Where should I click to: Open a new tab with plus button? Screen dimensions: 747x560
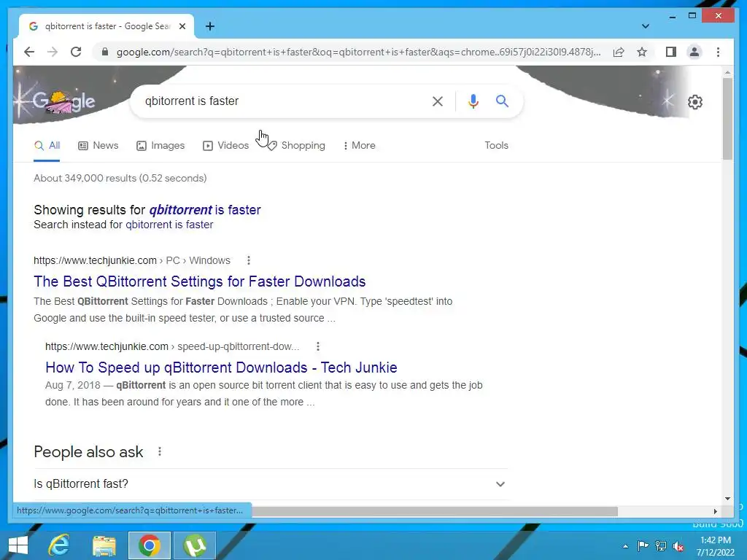210,26
